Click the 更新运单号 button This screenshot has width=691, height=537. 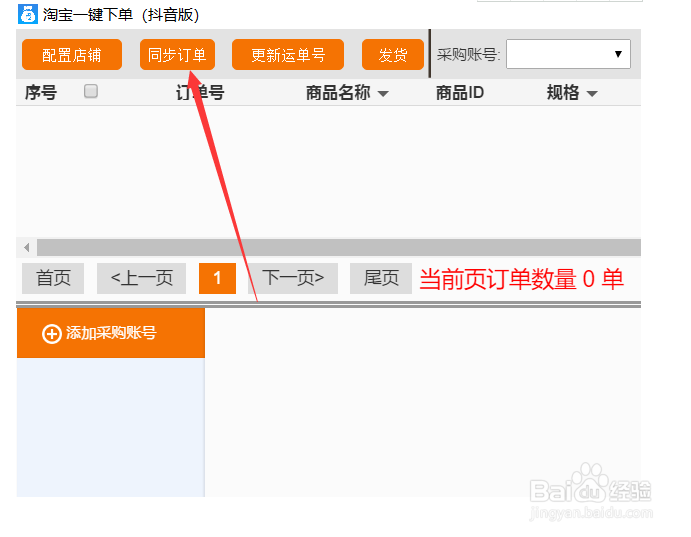pos(288,55)
